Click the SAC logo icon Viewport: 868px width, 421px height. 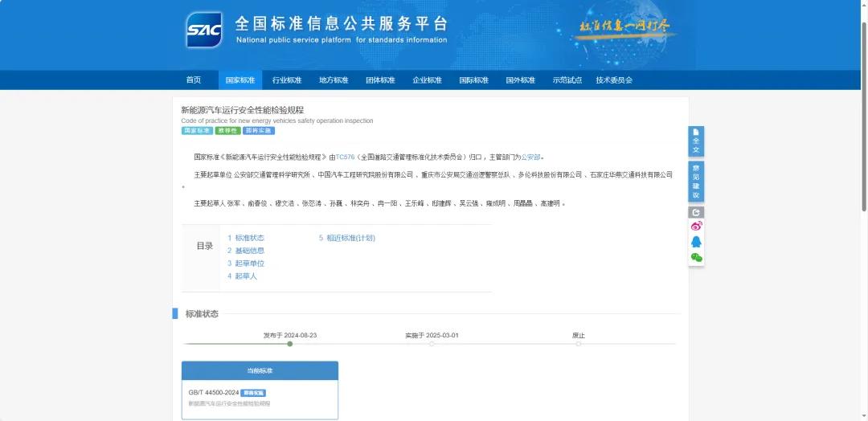[x=204, y=30]
